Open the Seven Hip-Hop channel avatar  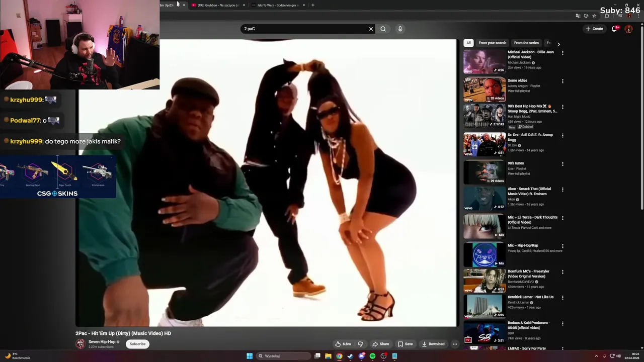pyautogui.click(x=80, y=344)
